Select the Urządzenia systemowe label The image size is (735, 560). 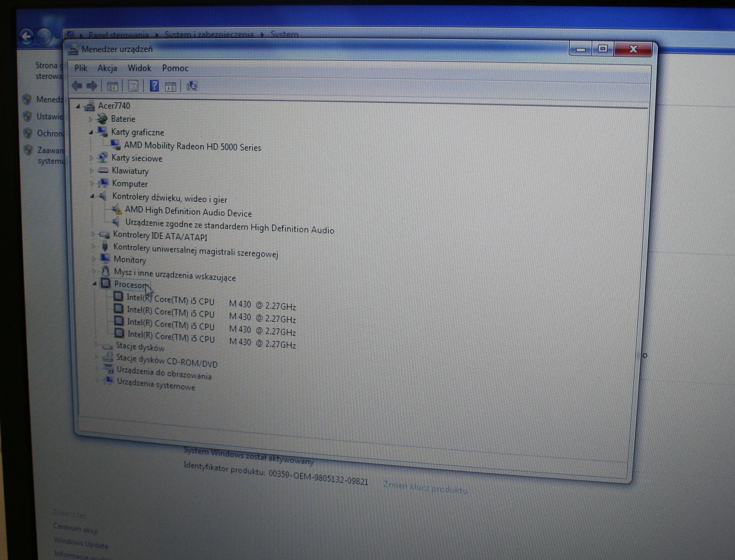(x=156, y=384)
